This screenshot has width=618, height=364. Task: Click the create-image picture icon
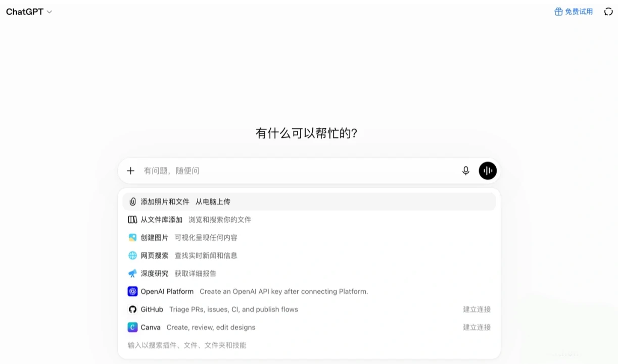(132, 237)
